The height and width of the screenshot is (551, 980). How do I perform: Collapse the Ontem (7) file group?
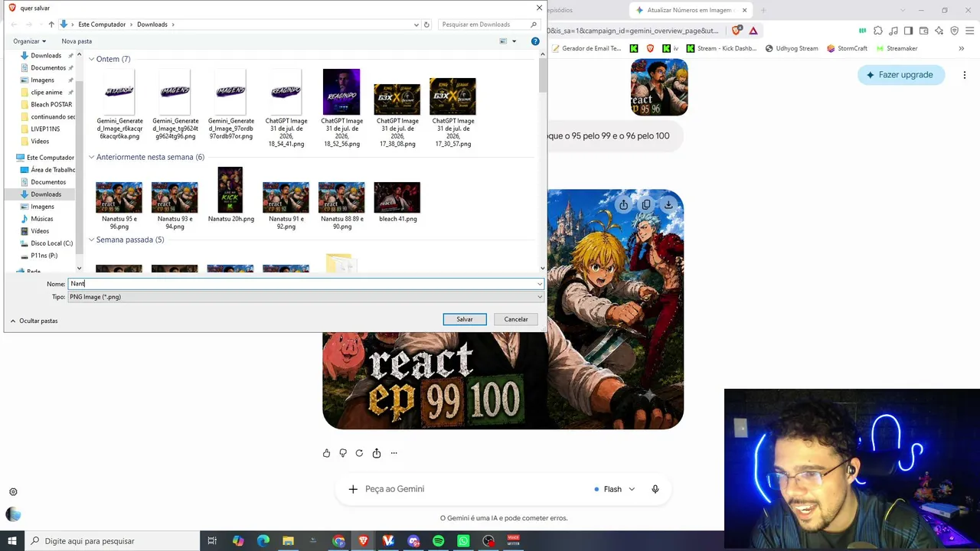(91, 59)
